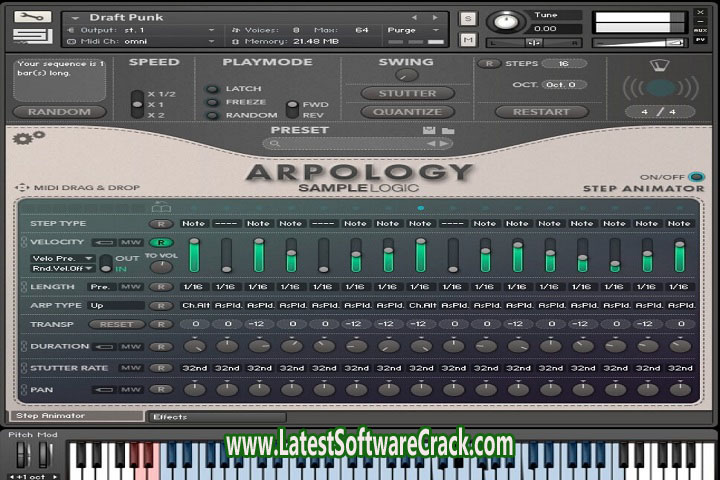This screenshot has width=720, height=480.
Task: Randomize Stutter Rate with its R button
Action: (x=161, y=368)
